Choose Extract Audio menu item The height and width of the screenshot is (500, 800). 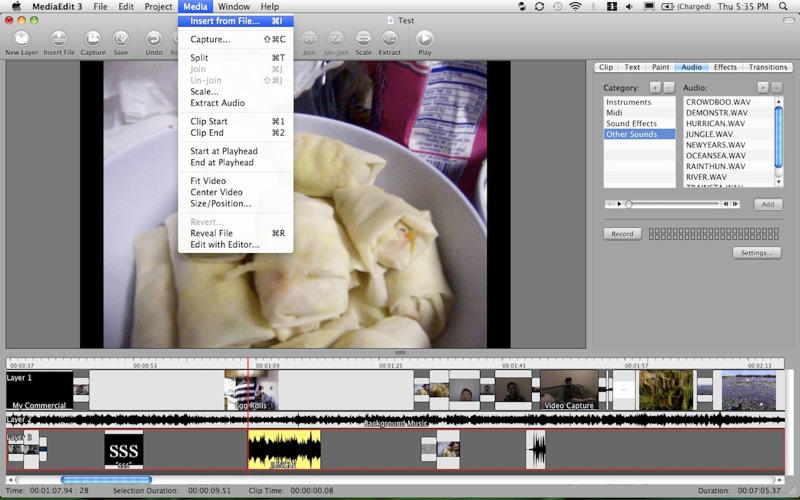(236, 103)
